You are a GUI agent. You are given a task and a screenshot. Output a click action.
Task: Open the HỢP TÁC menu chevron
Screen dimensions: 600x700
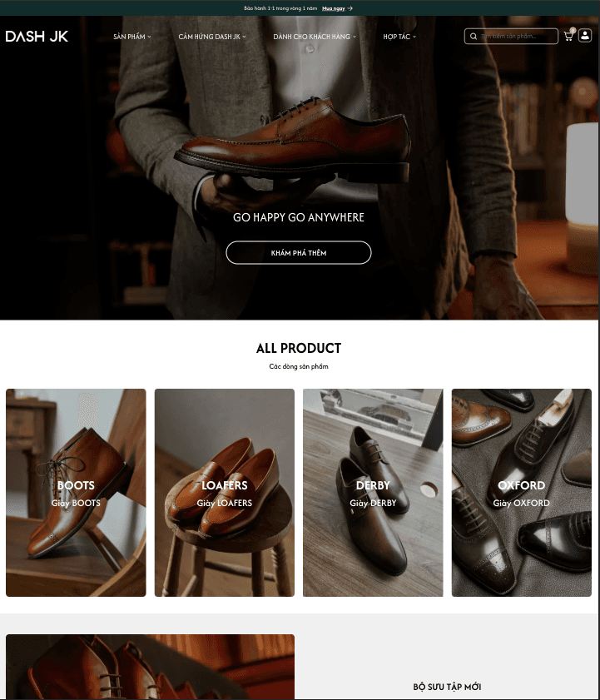pyautogui.click(x=414, y=37)
